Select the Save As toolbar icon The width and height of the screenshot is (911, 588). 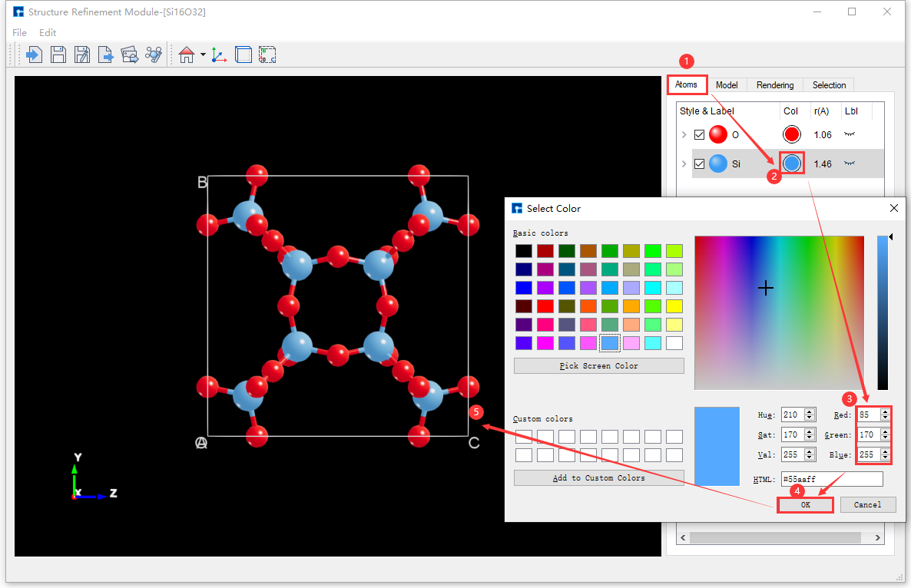click(82, 54)
